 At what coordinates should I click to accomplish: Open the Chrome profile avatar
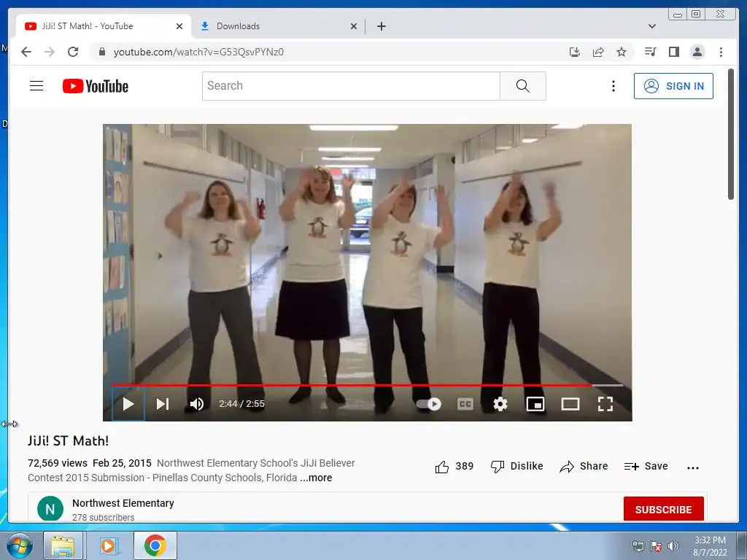pos(697,52)
